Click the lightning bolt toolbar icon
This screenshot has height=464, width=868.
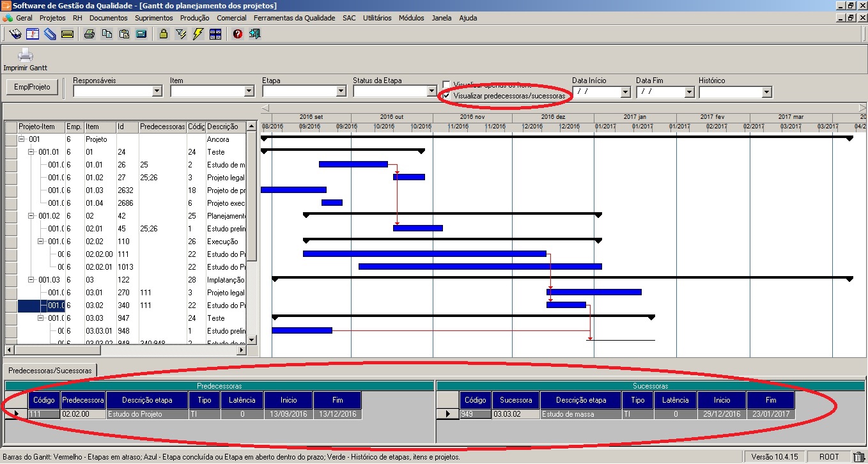(x=198, y=34)
